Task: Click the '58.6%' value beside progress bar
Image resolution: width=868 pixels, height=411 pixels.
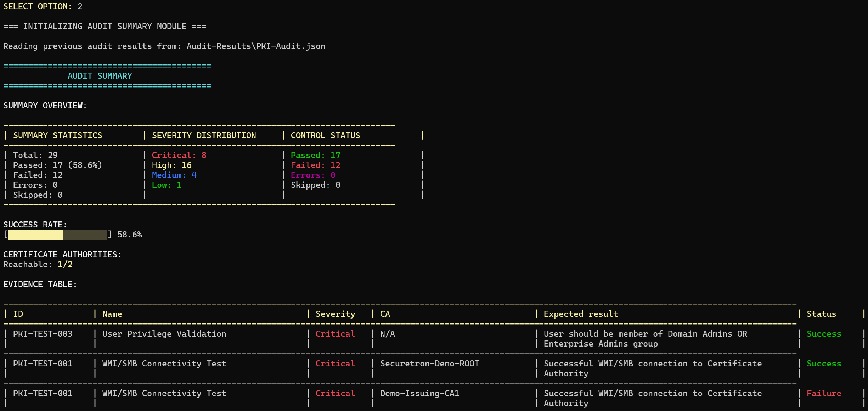Action: (130, 235)
